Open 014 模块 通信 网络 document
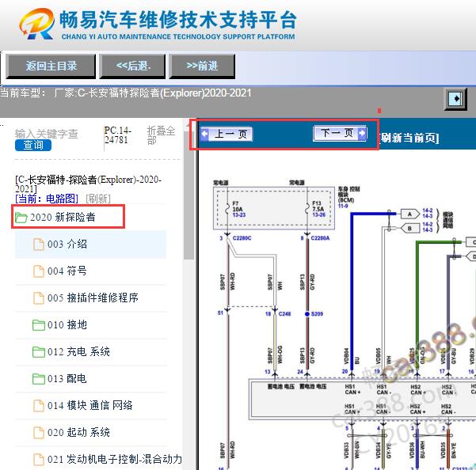The width and height of the screenshot is (476, 470). point(90,405)
